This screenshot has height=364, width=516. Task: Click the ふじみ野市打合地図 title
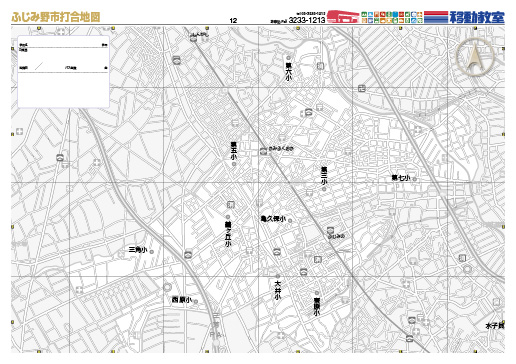point(56,17)
